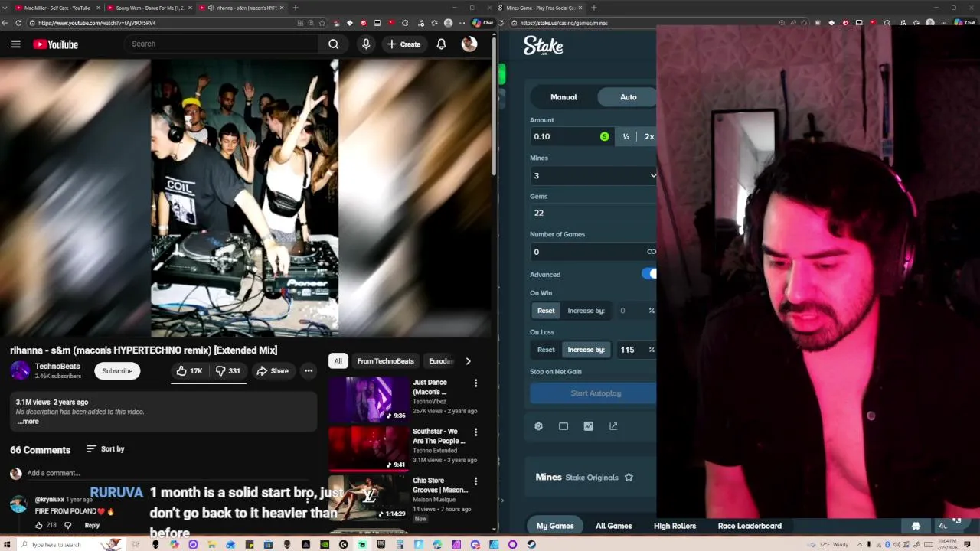Start voice search with microphone icon
980x551 pixels.
tap(366, 44)
